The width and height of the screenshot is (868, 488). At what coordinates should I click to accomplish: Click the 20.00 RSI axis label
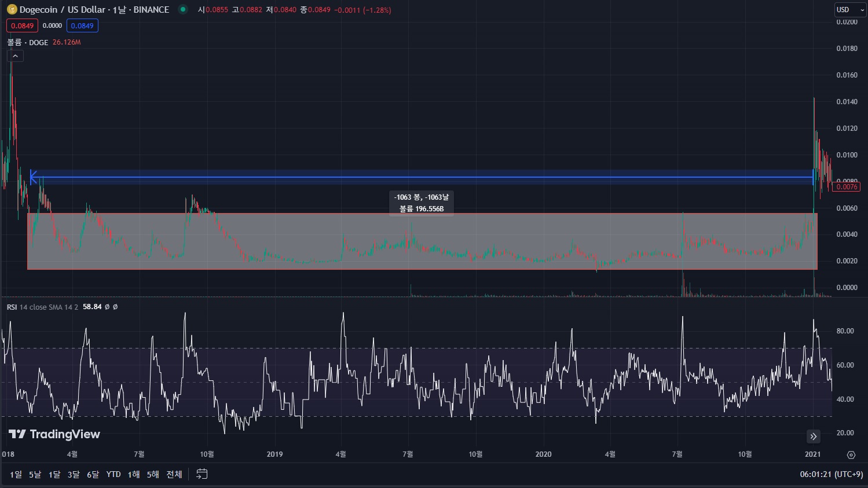pyautogui.click(x=845, y=433)
